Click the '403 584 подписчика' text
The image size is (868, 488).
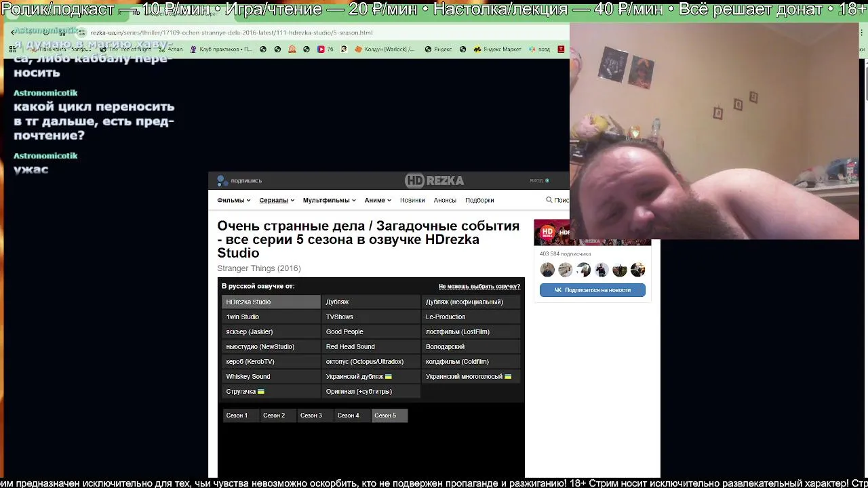coord(566,254)
